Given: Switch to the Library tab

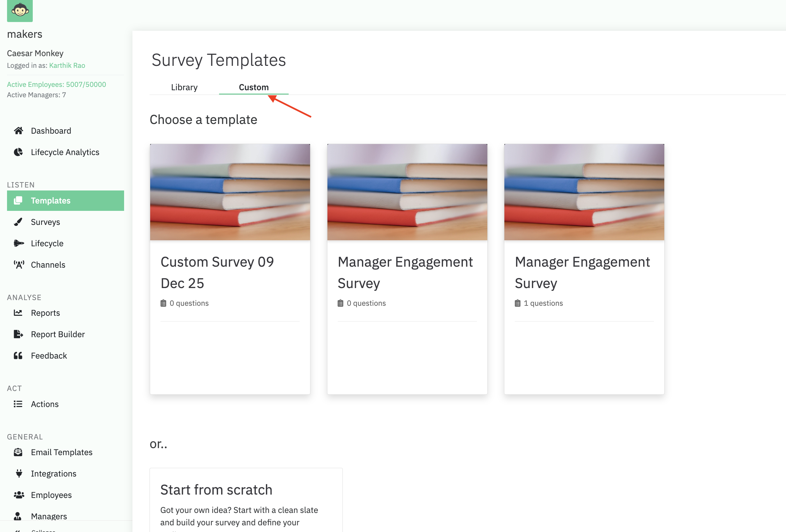Looking at the screenshot, I should pyautogui.click(x=184, y=87).
